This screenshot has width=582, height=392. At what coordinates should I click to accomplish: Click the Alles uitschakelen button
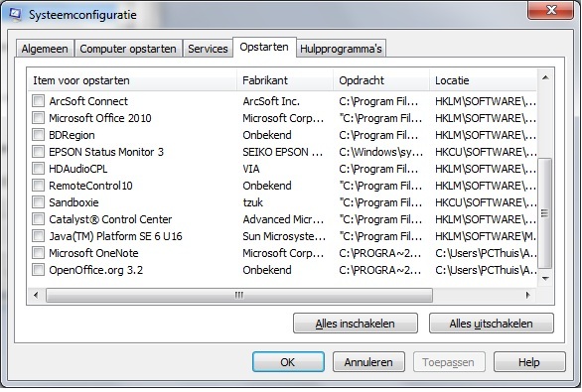pos(491,324)
